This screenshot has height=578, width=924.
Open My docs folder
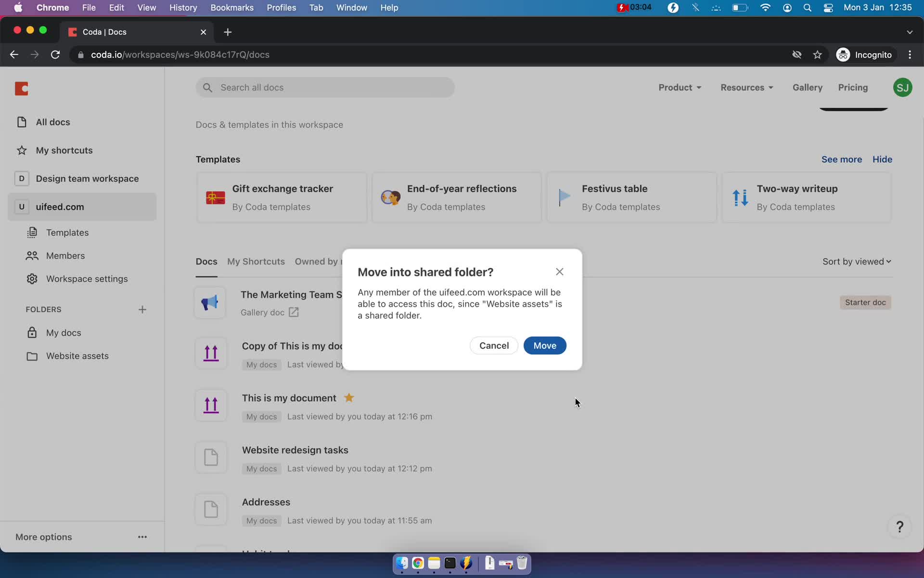(x=64, y=333)
